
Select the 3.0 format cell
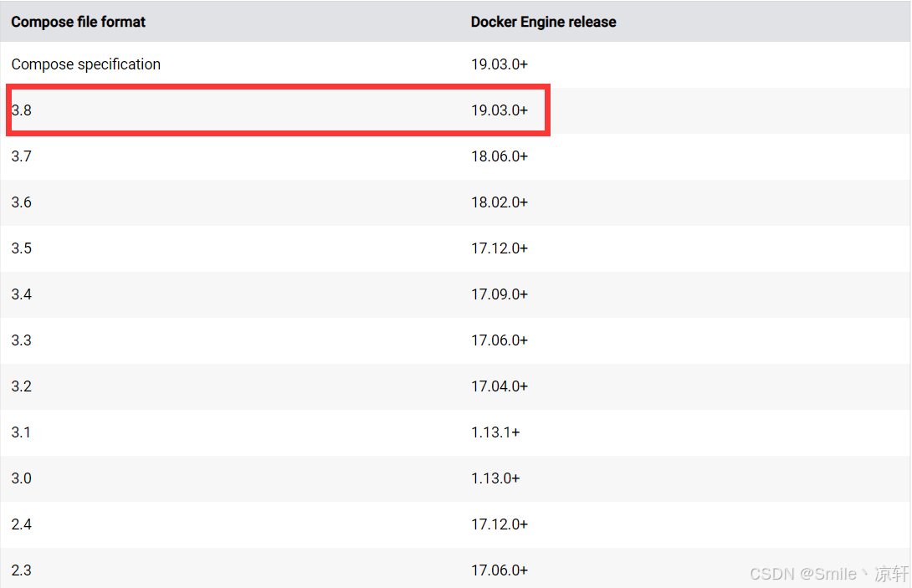point(22,478)
